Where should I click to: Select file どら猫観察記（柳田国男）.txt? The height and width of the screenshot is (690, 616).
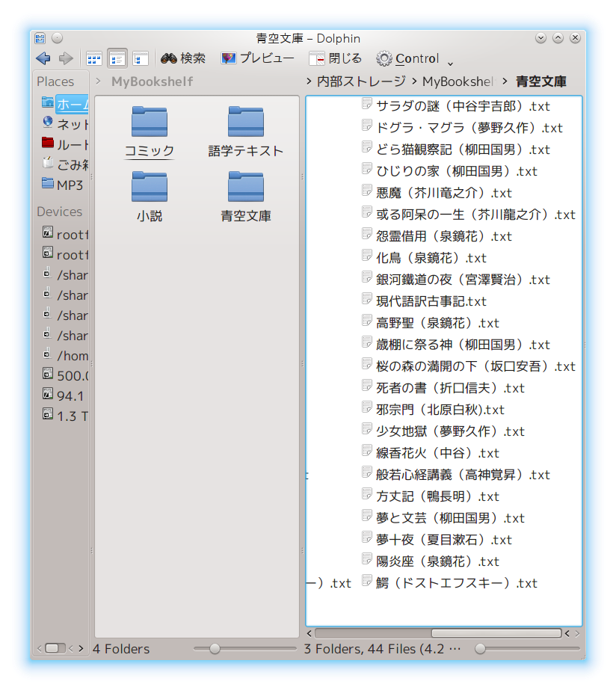(x=456, y=150)
